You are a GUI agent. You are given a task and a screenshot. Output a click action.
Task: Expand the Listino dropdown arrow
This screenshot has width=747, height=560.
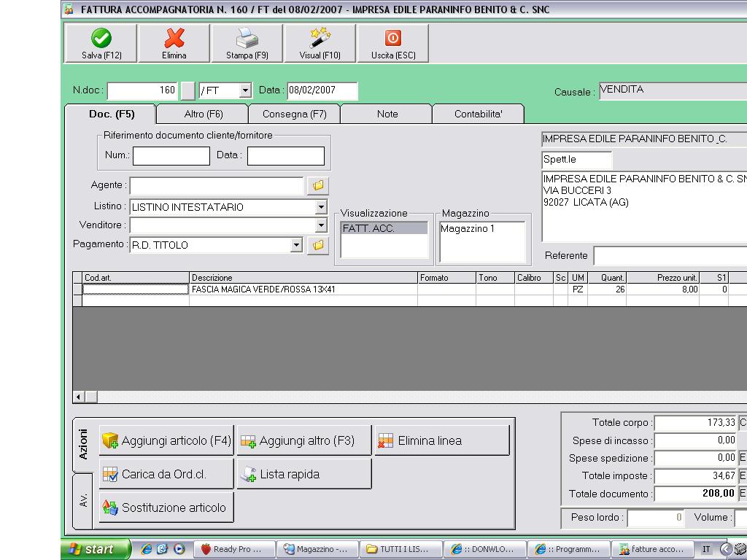[x=321, y=207]
